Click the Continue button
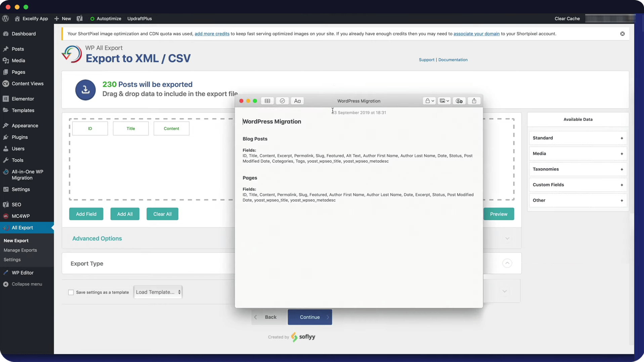Viewport: 644px width, 362px height. tap(310, 317)
